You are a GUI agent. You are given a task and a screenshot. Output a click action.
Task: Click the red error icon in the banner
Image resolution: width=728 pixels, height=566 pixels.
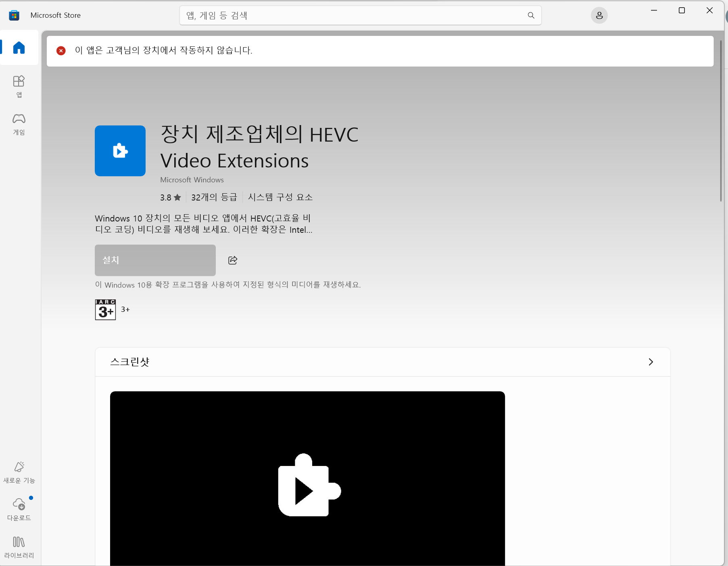pos(61,50)
